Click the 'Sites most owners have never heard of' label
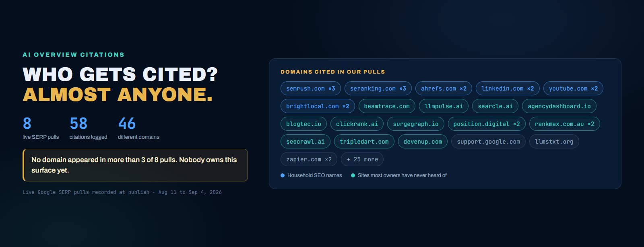Screen dimensions: 644x247 (402, 175)
